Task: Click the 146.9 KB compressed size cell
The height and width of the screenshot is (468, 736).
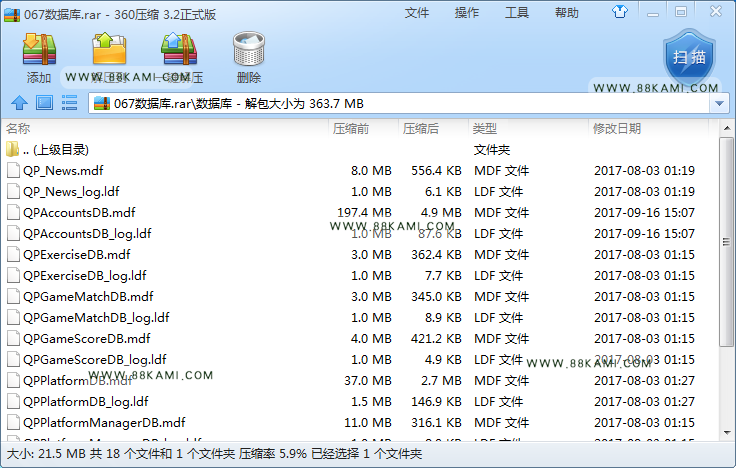Action: pyautogui.click(x=437, y=402)
